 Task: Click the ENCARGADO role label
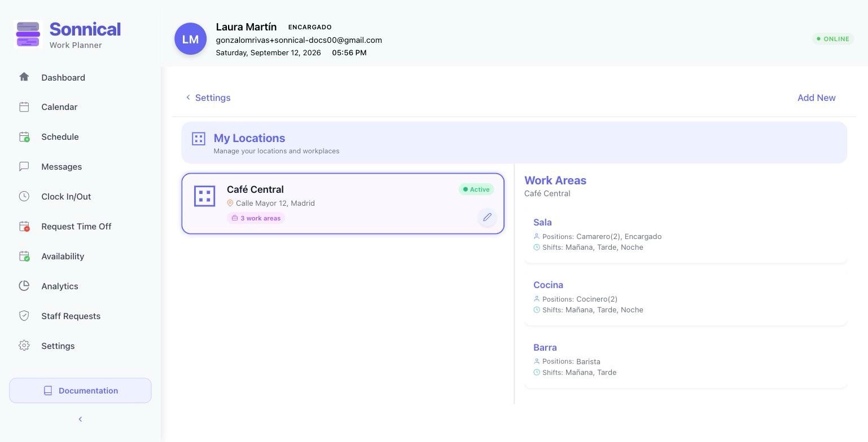pyautogui.click(x=310, y=27)
